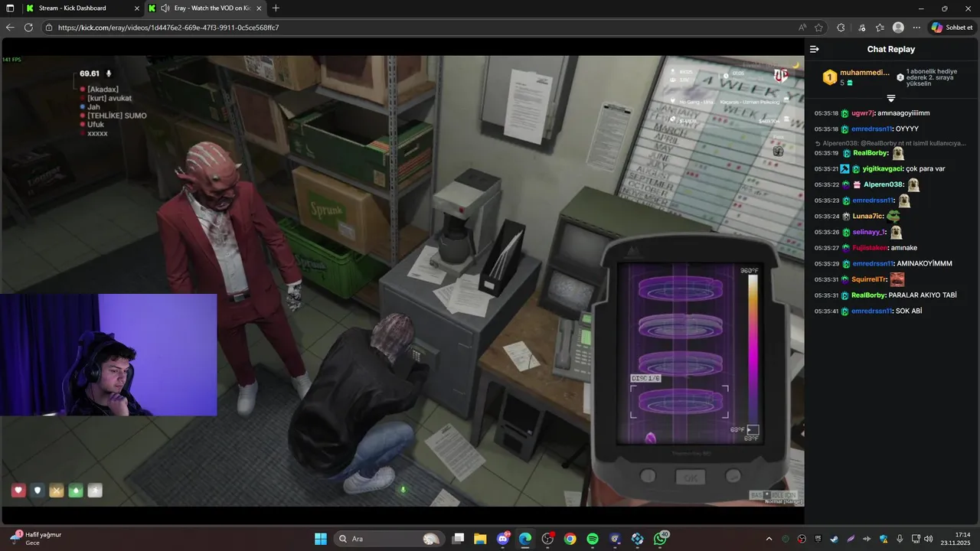Screen dimensions: 980x551
Task: Reload the page with the refresh icon
Action: [x=28, y=28]
